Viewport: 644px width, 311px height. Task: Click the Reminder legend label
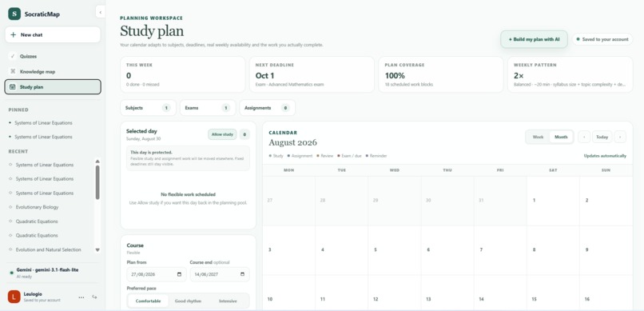(x=378, y=156)
